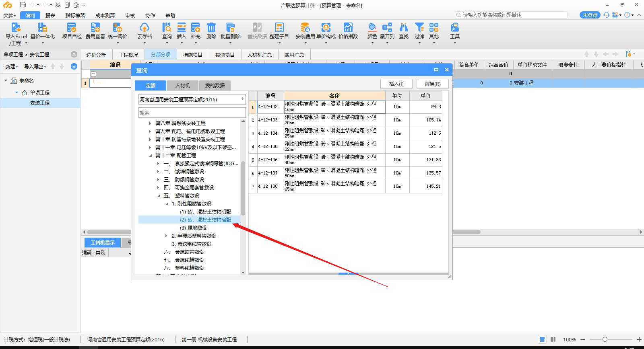Collapse the minus box in the first grid row
Image resolution: width=644 pixels, height=349 pixels.
tap(93, 74)
